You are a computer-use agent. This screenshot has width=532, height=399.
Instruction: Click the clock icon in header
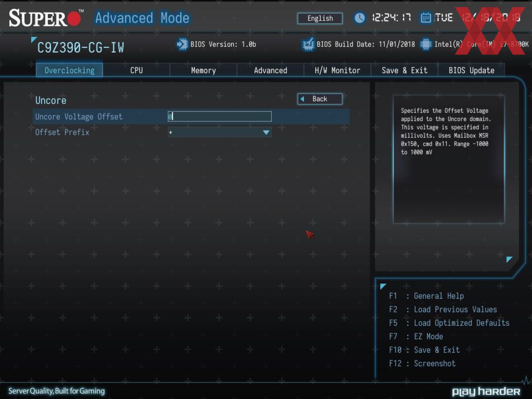tap(359, 18)
